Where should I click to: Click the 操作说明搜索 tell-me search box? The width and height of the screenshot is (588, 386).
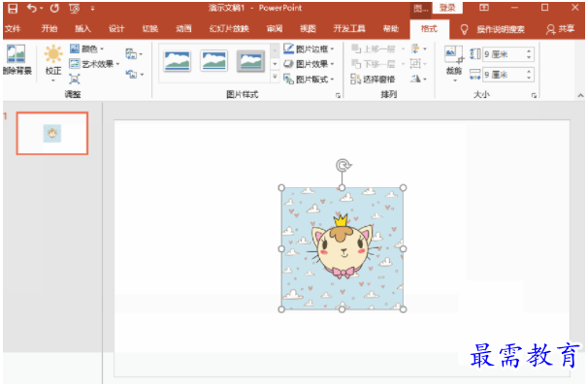(501, 29)
